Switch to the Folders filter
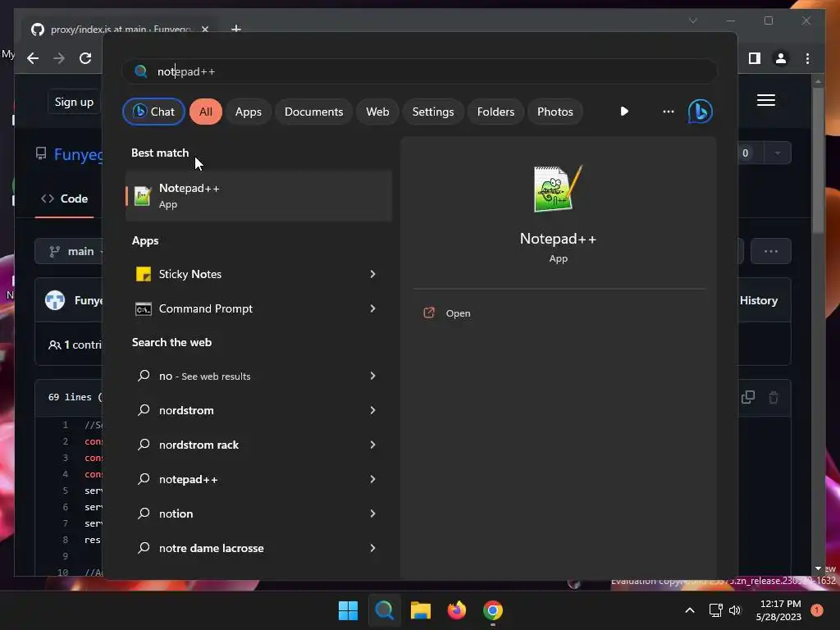The image size is (840, 630). coord(495,112)
